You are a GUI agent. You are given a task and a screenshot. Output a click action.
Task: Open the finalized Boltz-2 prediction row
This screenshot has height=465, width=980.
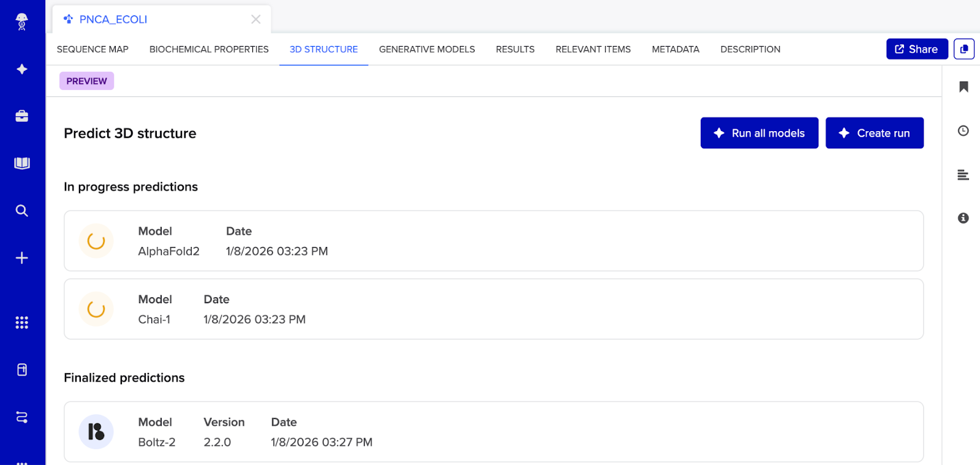pos(493,432)
